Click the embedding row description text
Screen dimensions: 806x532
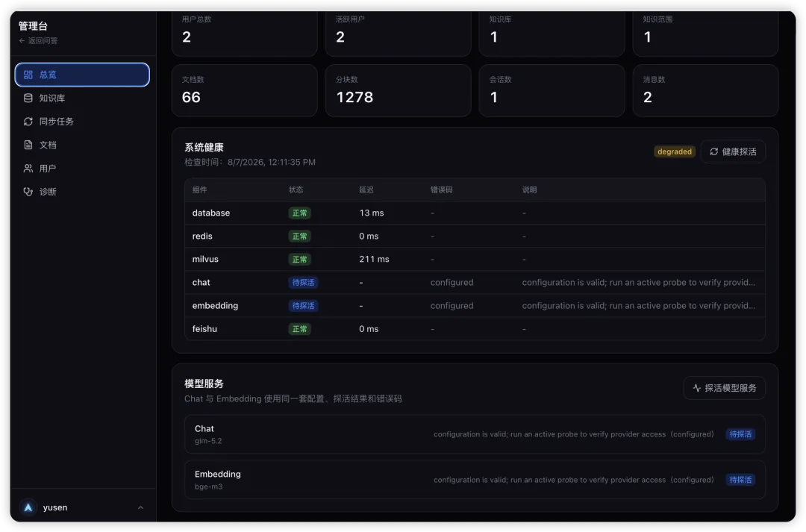[638, 305]
